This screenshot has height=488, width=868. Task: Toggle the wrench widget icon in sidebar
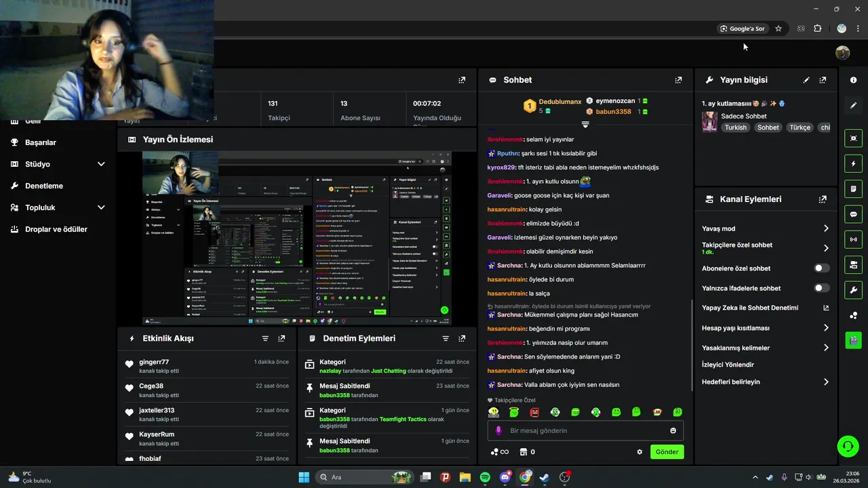(853, 290)
